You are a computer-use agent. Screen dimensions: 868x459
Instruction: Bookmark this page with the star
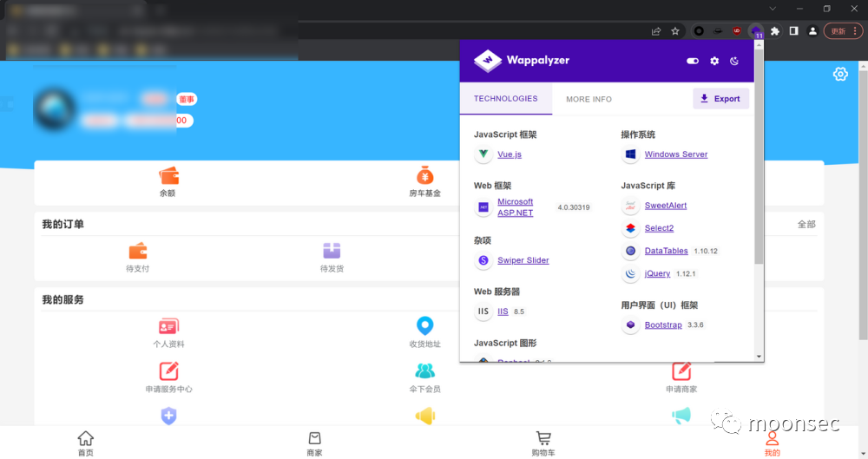674,31
